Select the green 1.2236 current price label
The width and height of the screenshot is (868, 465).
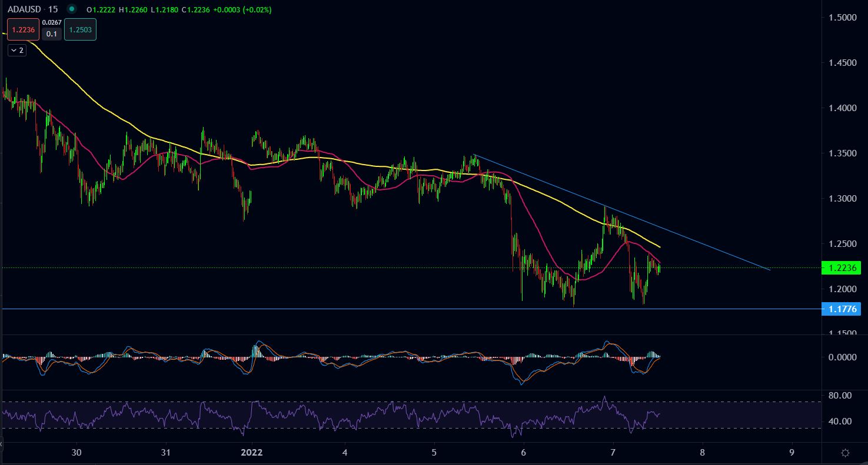pos(843,267)
